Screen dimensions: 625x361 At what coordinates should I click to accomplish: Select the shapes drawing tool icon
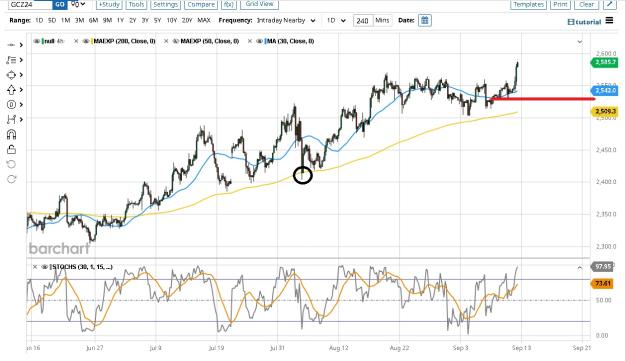click(11, 75)
